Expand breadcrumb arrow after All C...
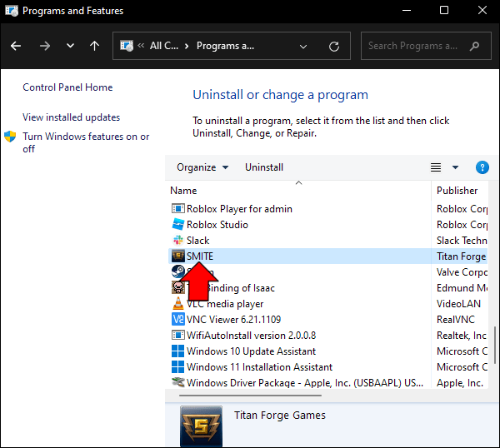 point(187,46)
